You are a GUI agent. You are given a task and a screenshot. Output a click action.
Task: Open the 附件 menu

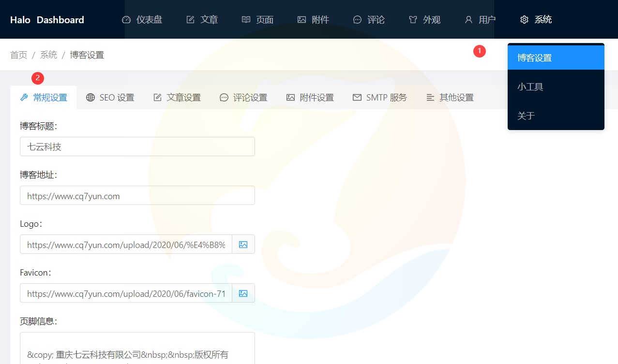click(313, 20)
